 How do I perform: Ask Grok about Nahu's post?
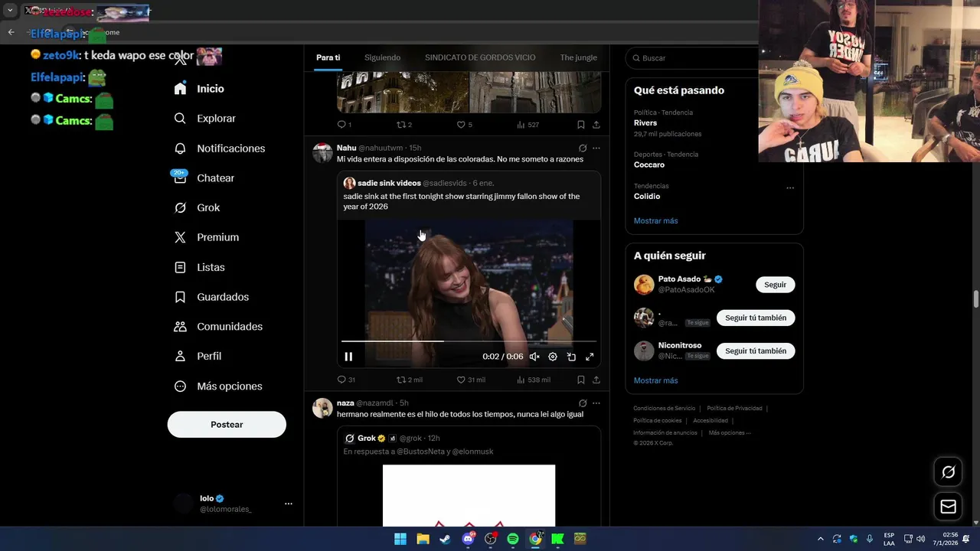(x=583, y=148)
